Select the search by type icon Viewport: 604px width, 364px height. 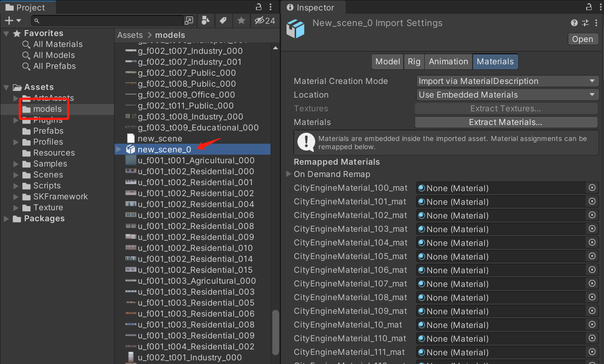click(205, 21)
